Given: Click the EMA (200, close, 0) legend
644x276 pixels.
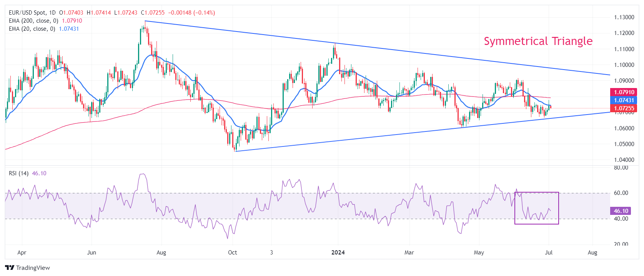Looking at the screenshot, I should 33,21.
